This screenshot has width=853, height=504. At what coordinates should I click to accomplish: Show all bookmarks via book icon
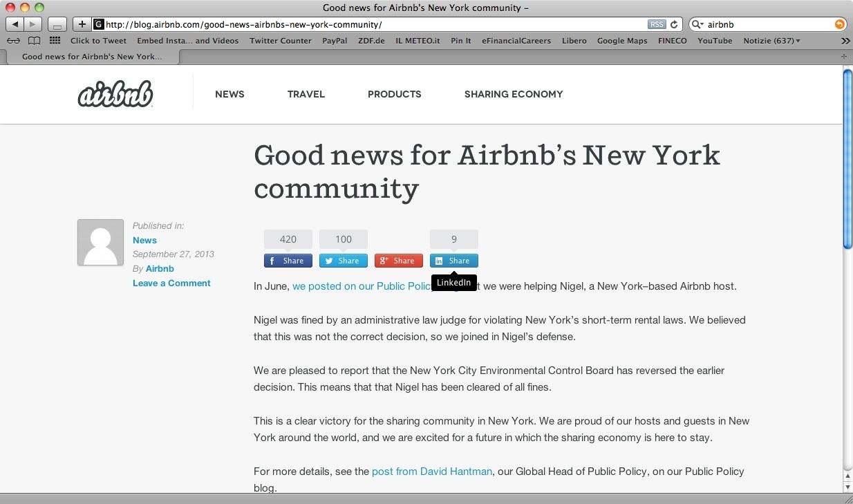point(34,41)
